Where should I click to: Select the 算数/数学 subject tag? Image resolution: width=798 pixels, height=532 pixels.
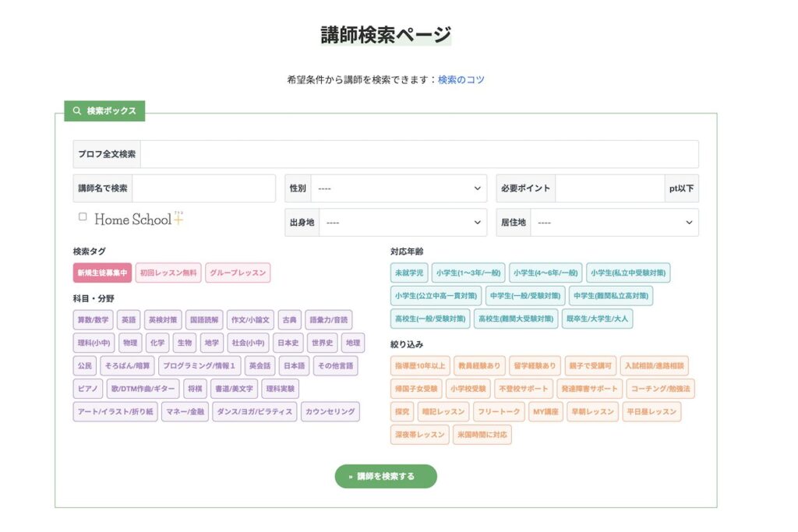pyautogui.click(x=94, y=320)
